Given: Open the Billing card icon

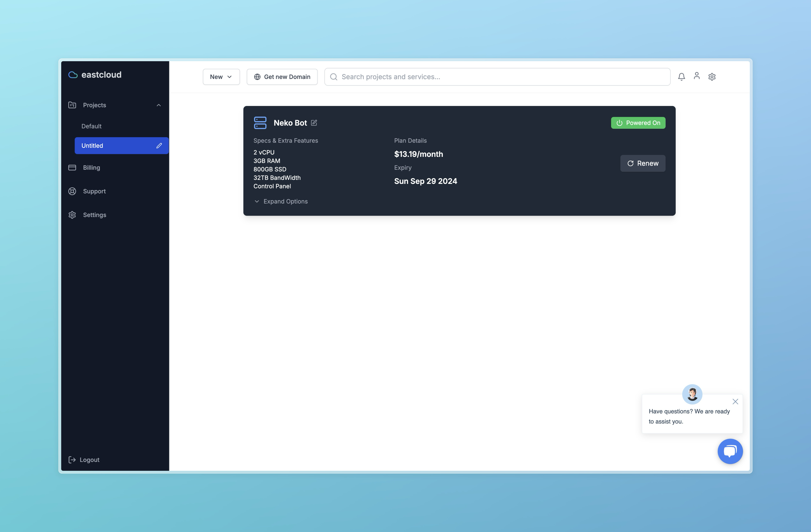Looking at the screenshot, I should coord(72,167).
